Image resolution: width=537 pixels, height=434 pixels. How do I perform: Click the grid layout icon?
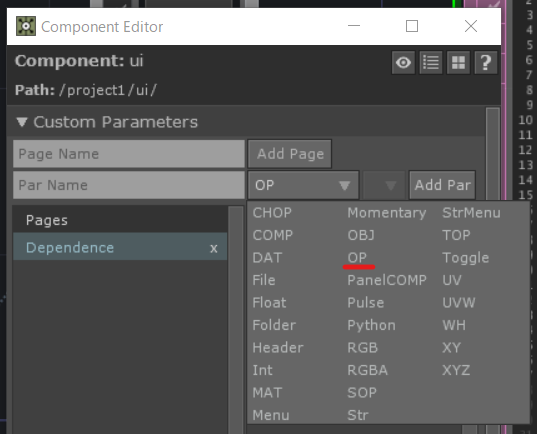458,63
